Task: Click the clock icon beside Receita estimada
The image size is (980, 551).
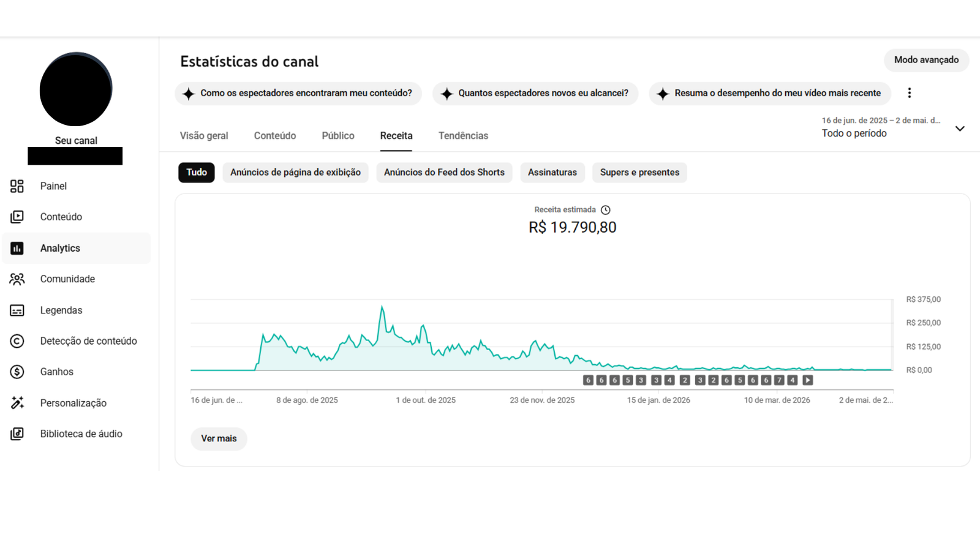Action: pos(606,210)
